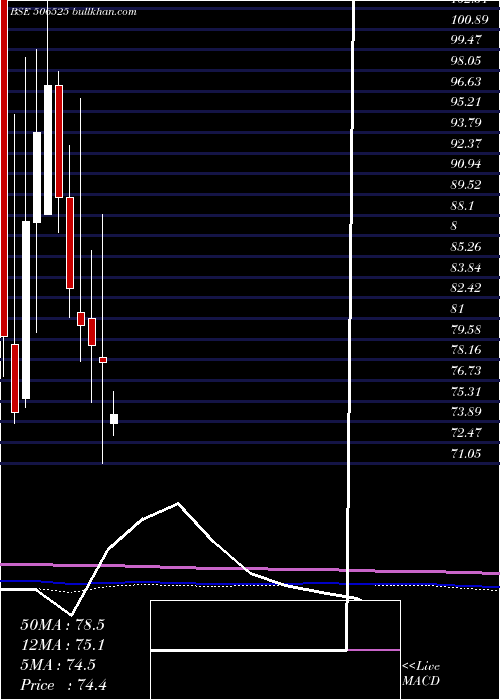Click the 5MA : 74.5 label
Viewport: 500px width, 700px height.
(58, 665)
